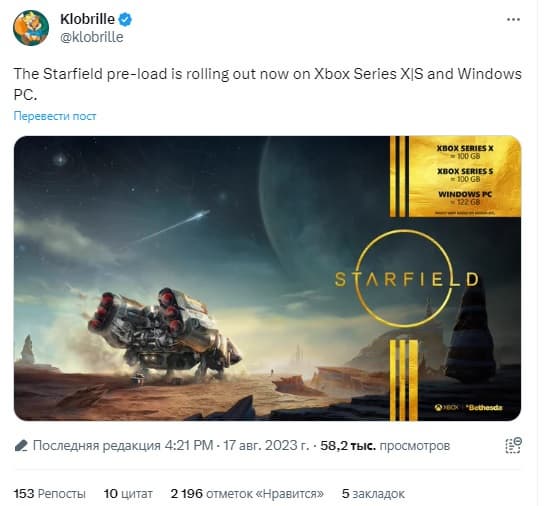Open the @klobrille handle link
The height and width of the screenshot is (506, 546).
pyautogui.click(x=92, y=37)
